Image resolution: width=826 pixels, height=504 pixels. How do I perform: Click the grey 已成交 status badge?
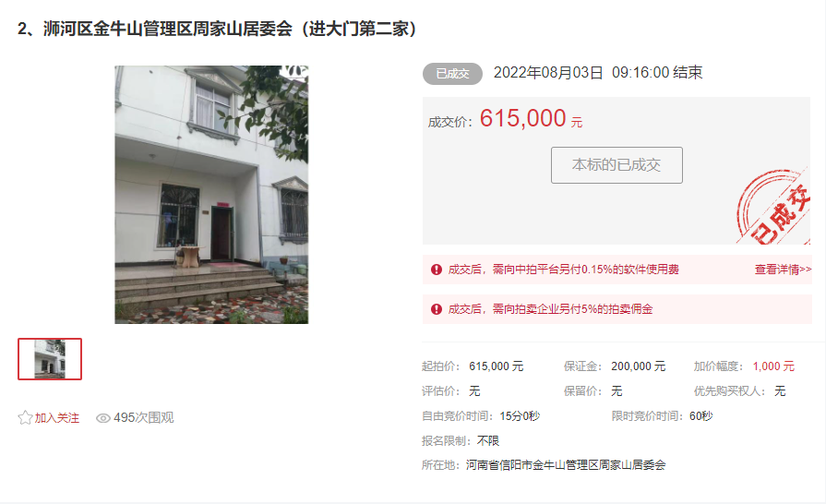tap(452, 74)
